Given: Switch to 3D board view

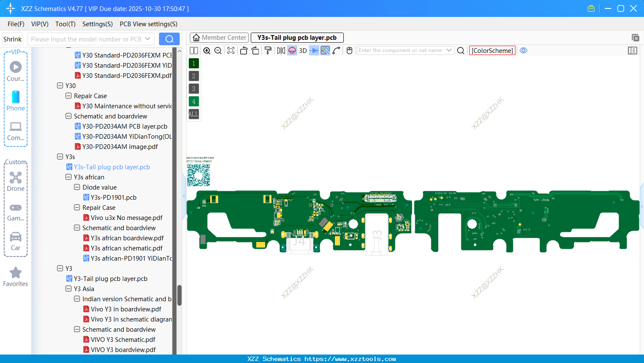Looking at the screenshot, I should [x=303, y=50].
